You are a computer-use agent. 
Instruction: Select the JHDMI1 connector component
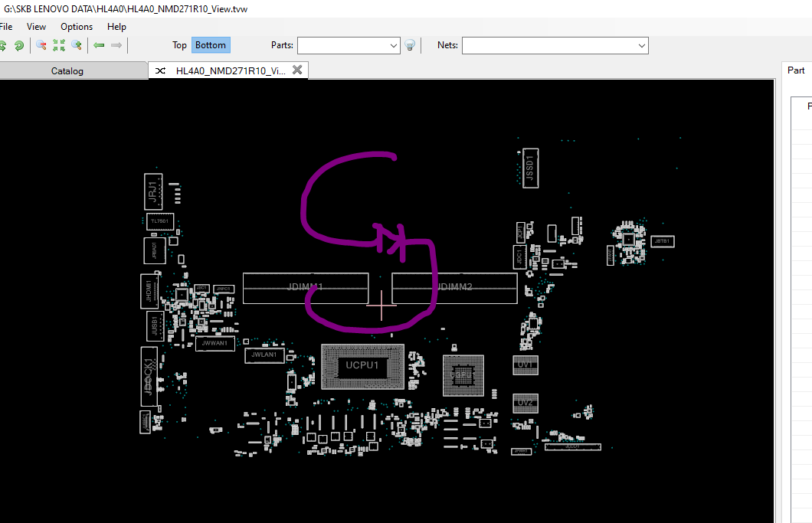tap(149, 291)
